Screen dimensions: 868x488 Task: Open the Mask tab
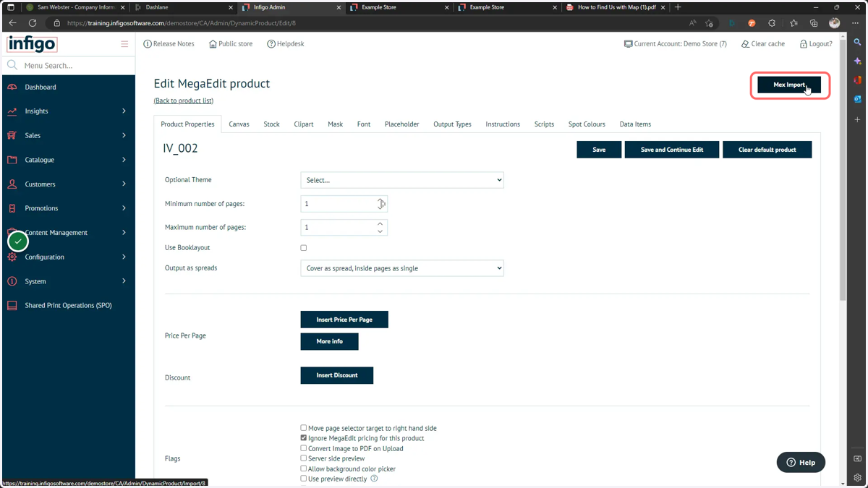[x=335, y=124]
